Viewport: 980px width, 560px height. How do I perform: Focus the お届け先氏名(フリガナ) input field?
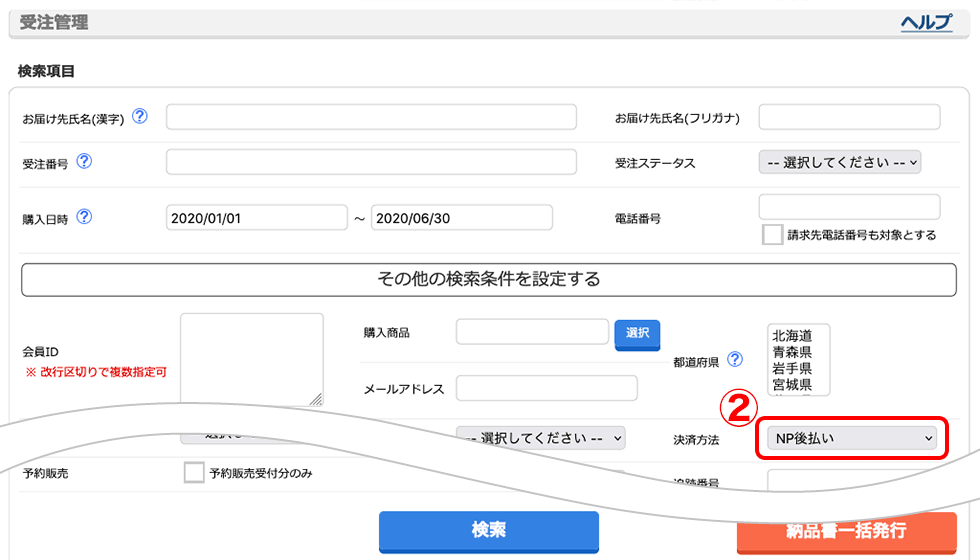pyautogui.click(x=849, y=117)
